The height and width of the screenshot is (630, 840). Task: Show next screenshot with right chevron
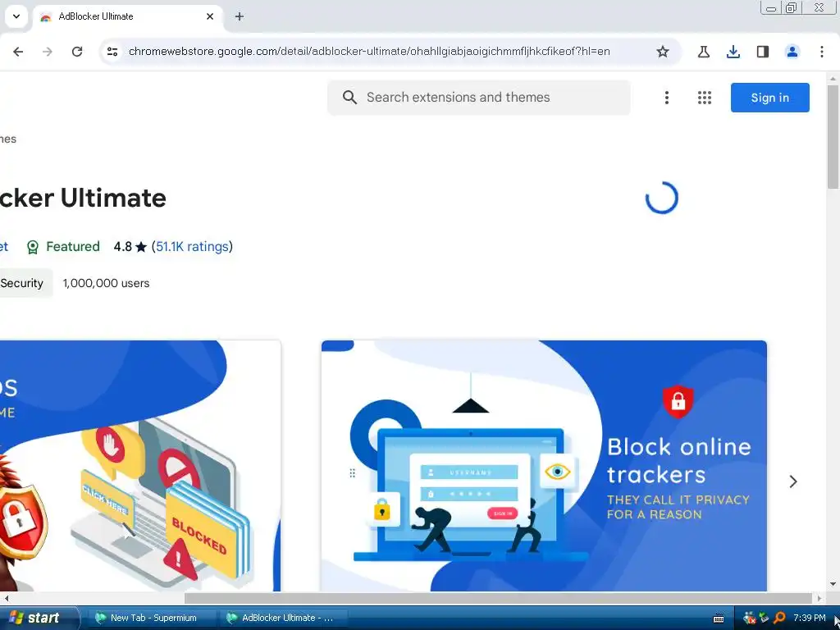793,482
